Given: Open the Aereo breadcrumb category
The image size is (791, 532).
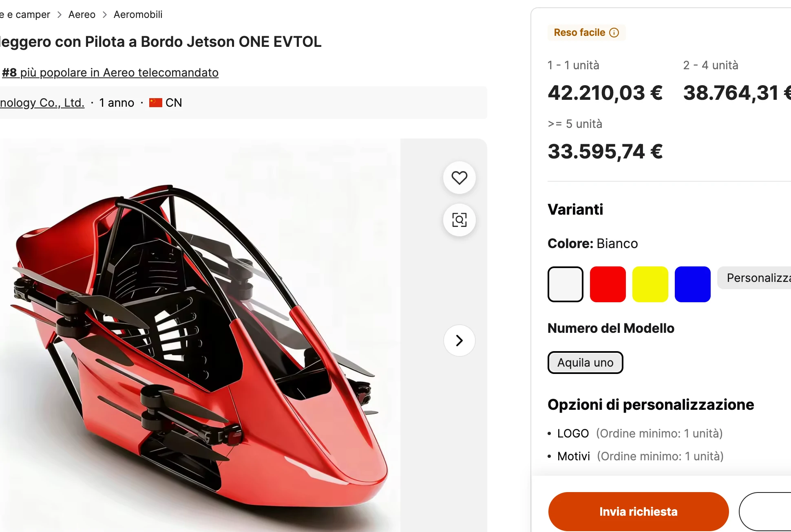Looking at the screenshot, I should point(82,14).
